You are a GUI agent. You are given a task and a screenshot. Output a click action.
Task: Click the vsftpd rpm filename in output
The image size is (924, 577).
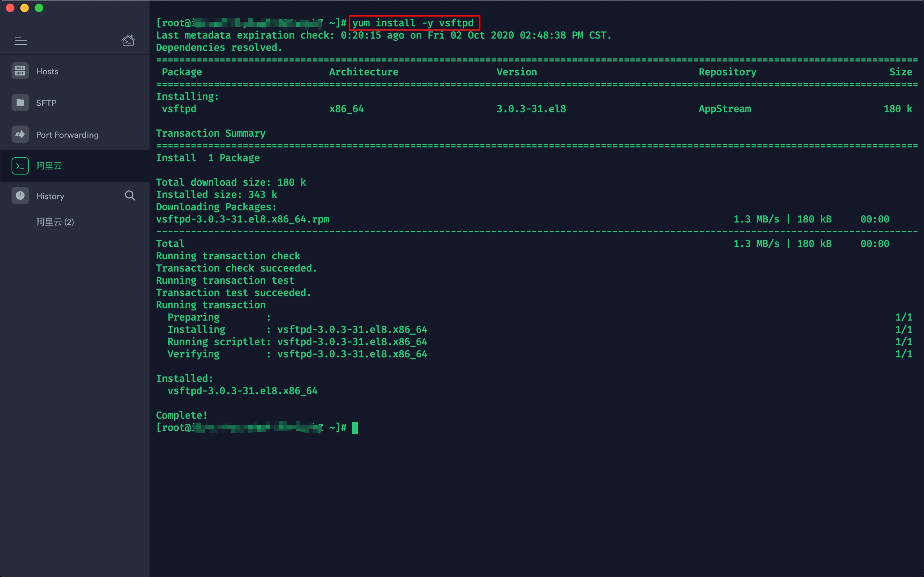tap(243, 219)
